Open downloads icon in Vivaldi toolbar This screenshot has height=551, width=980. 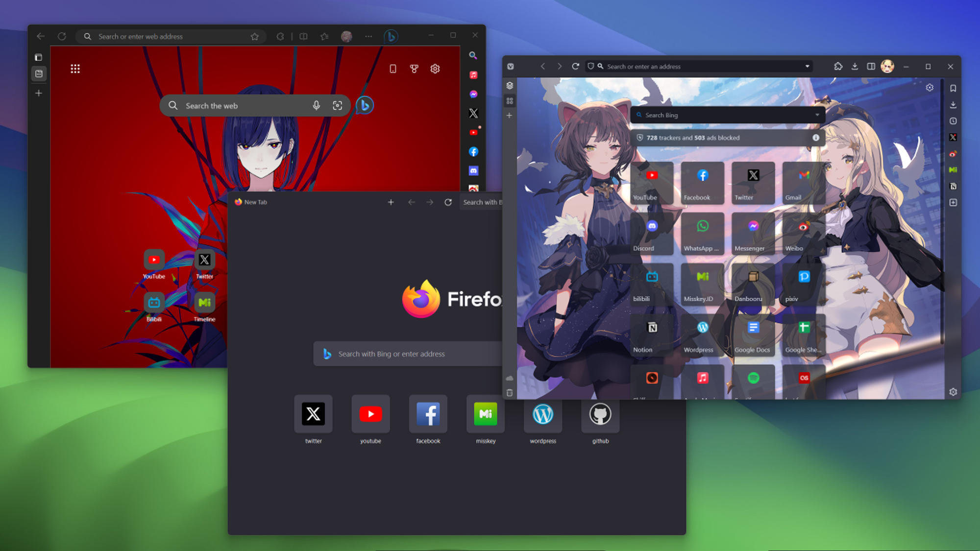coord(855,66)
